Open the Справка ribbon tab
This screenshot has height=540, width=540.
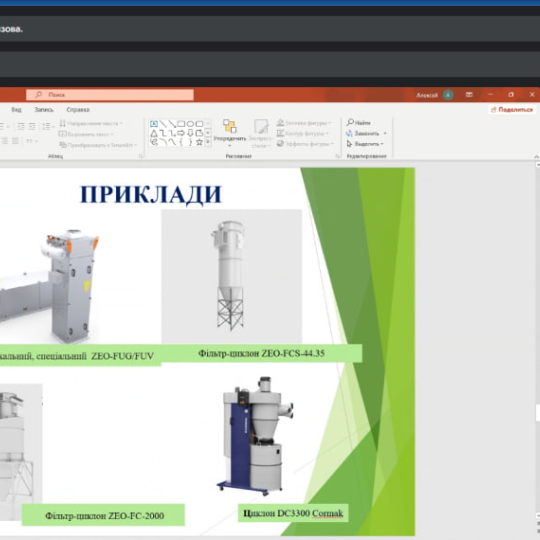tap(78, 110)
